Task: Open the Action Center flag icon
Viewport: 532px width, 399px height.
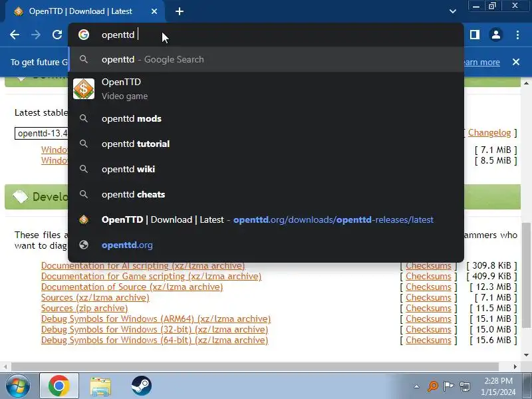Action: 448,386
